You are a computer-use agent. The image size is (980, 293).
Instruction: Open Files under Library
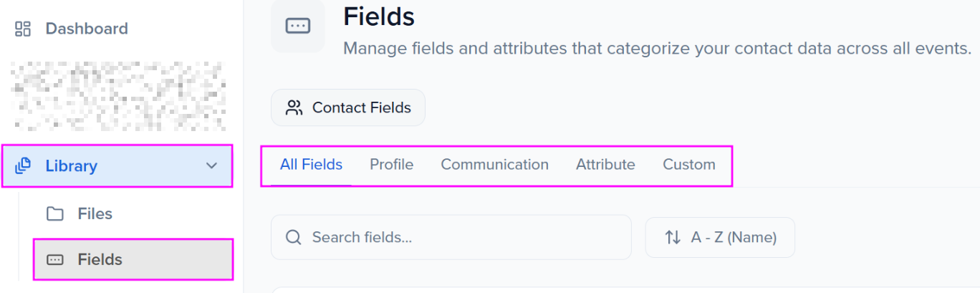point(95,213)
